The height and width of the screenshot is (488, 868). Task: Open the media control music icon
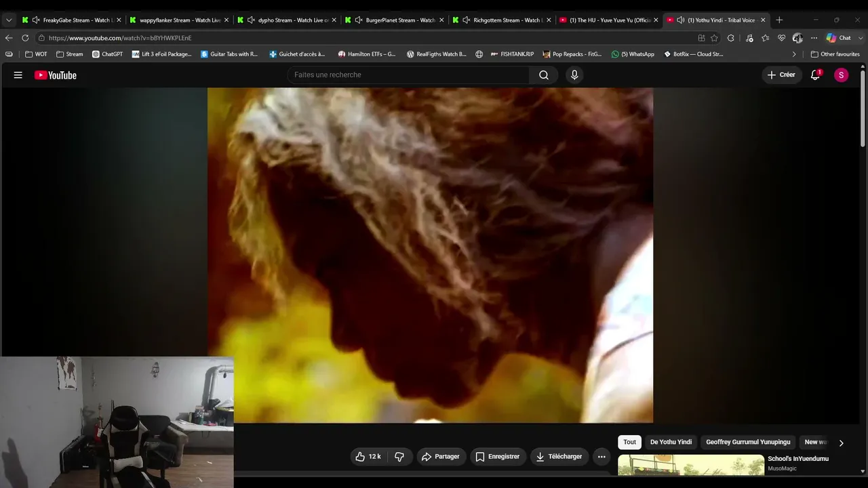749,38
